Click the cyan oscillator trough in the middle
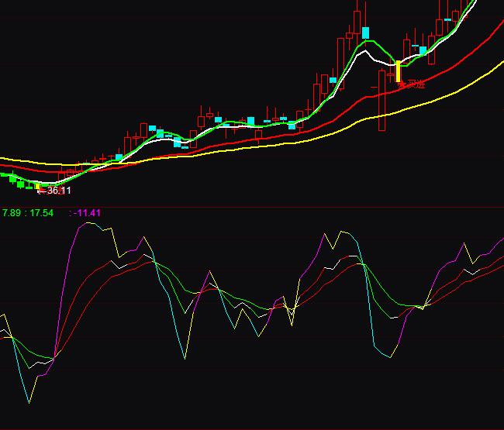This screenshot has width=504, height=430. click(x=185, y=359)
